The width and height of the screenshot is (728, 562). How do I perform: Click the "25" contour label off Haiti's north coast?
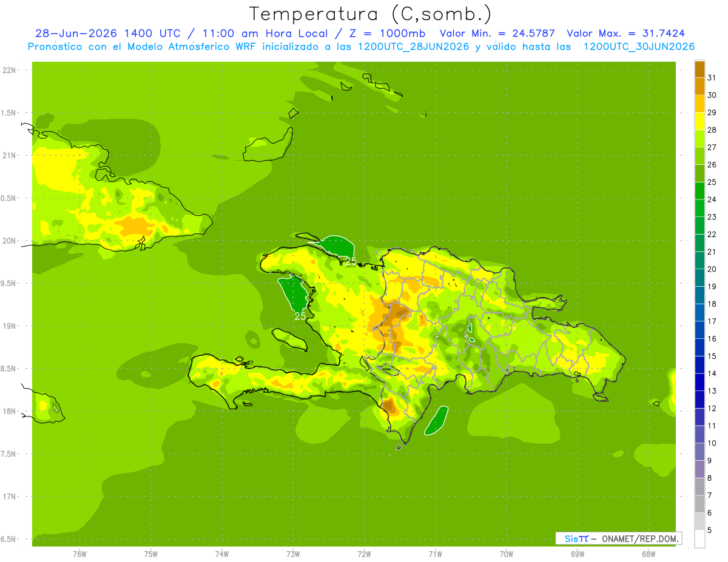tap(351, 262)
